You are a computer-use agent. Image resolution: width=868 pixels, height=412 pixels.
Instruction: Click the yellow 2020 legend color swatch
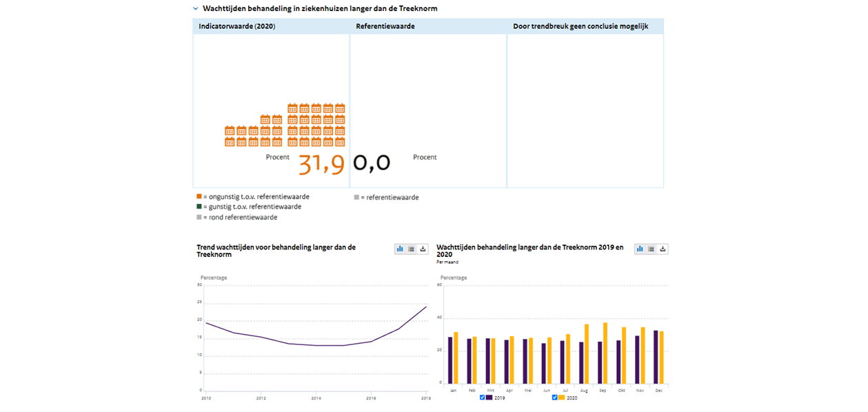pos(562,398)
